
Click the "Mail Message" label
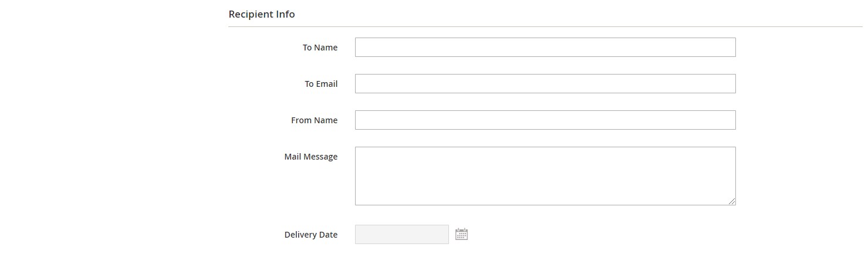(310, 157)
